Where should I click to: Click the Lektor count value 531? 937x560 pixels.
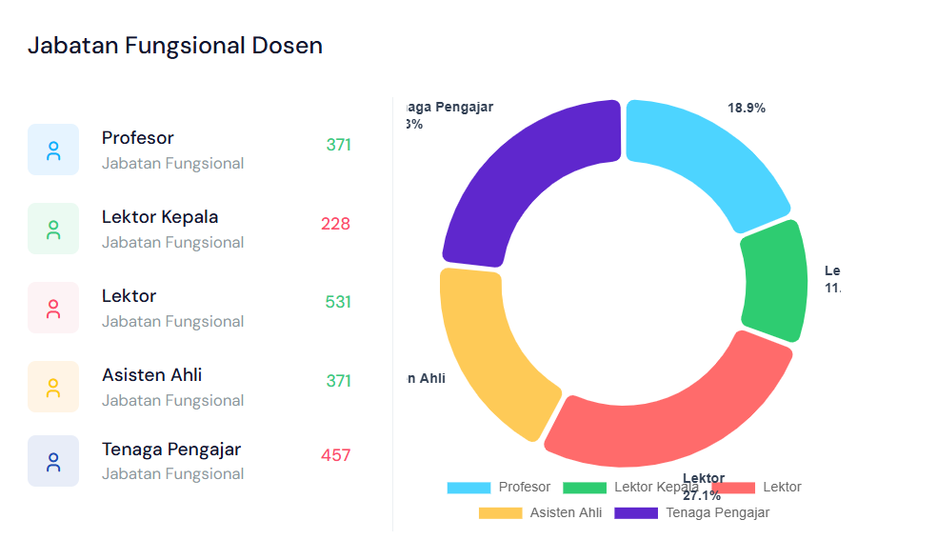338,302
